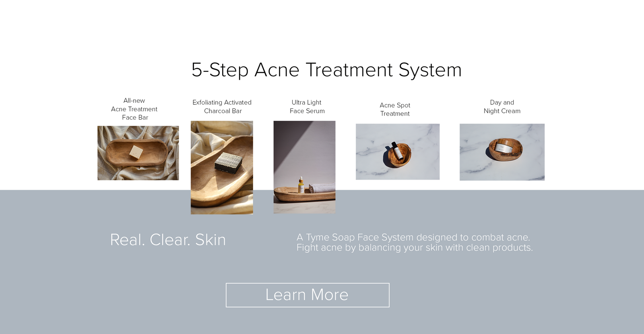Image resolution: width=644 pixels, height=334 pixels.
Task: Click the Real. Clear. Skin tagline
Action: (168, 240)
